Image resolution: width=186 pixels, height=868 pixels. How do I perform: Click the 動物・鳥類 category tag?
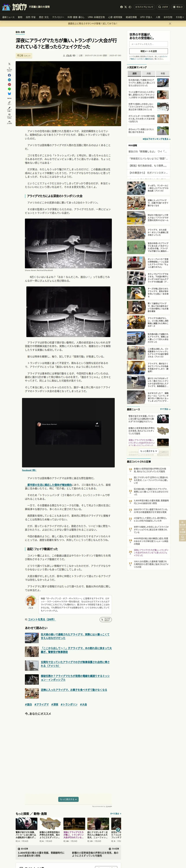pyautogui.click(x=20, y=32)
